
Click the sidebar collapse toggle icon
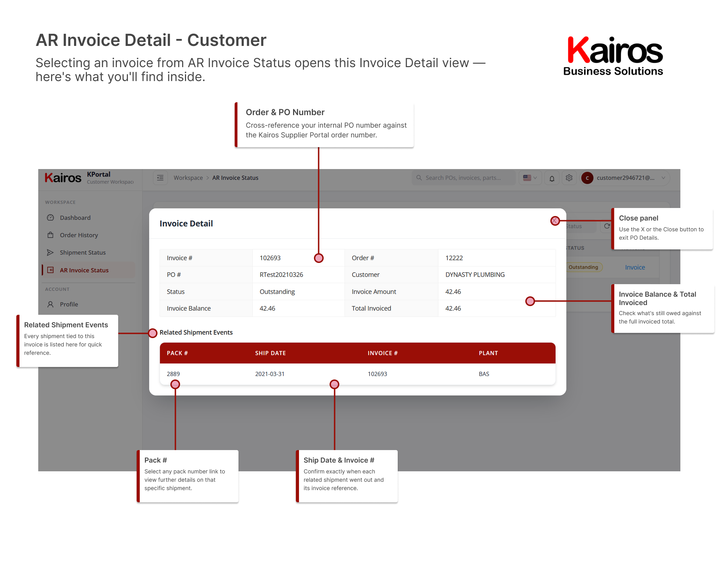click(x=160, y=178)
